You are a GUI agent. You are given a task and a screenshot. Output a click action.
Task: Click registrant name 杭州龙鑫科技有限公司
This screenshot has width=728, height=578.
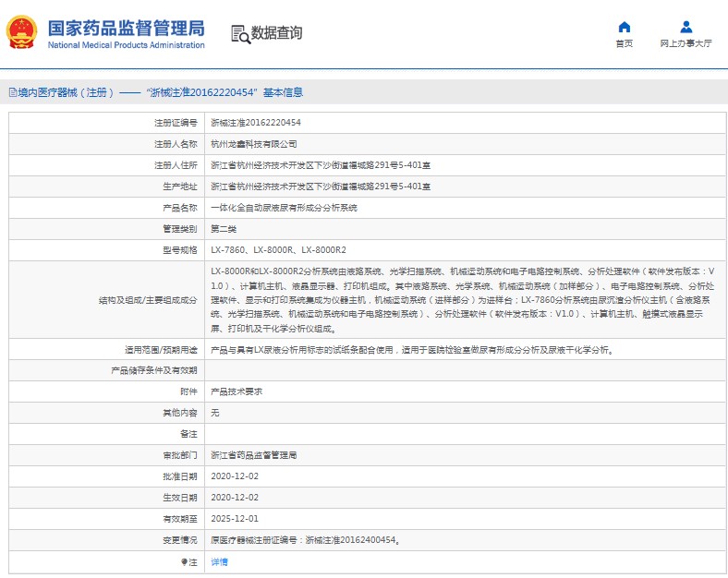[254, 144]
